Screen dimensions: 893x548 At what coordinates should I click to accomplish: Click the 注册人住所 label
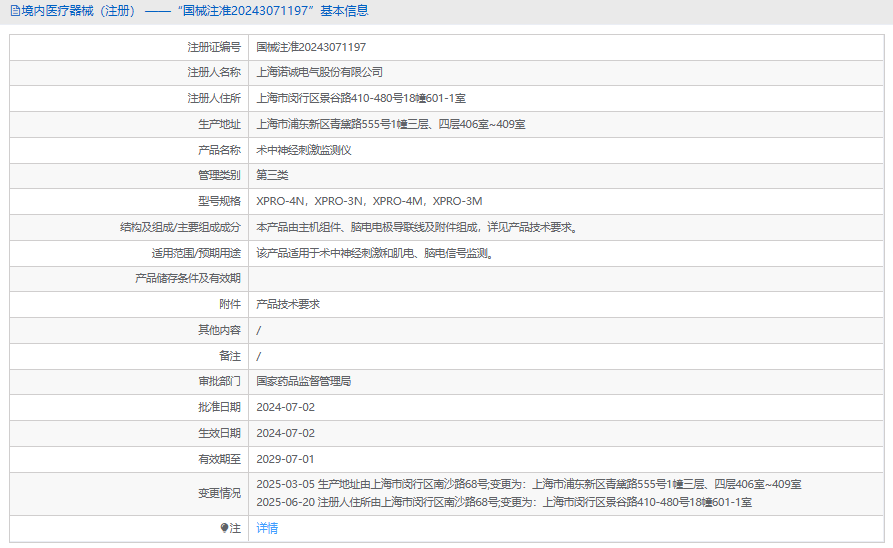(x=214, y=99)
